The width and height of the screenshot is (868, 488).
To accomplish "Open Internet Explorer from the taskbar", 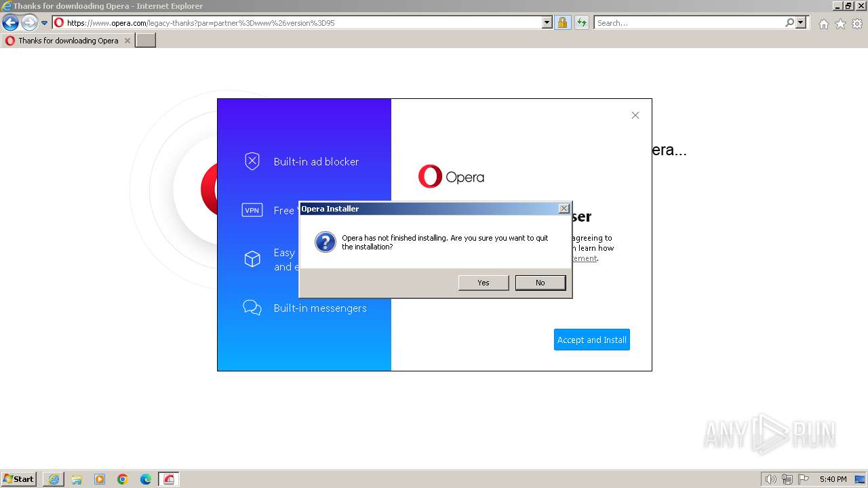I will click(54, 479).
